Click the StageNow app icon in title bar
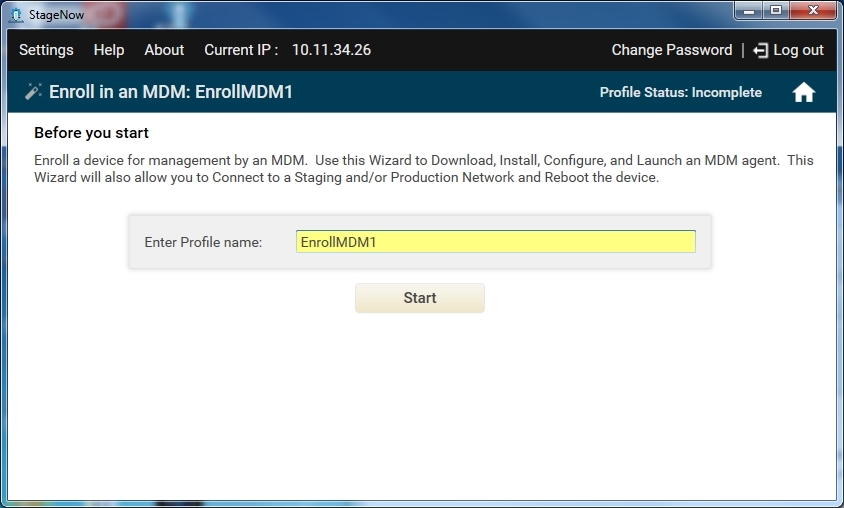Screen dimensions: 844x508 click(15, 14)
